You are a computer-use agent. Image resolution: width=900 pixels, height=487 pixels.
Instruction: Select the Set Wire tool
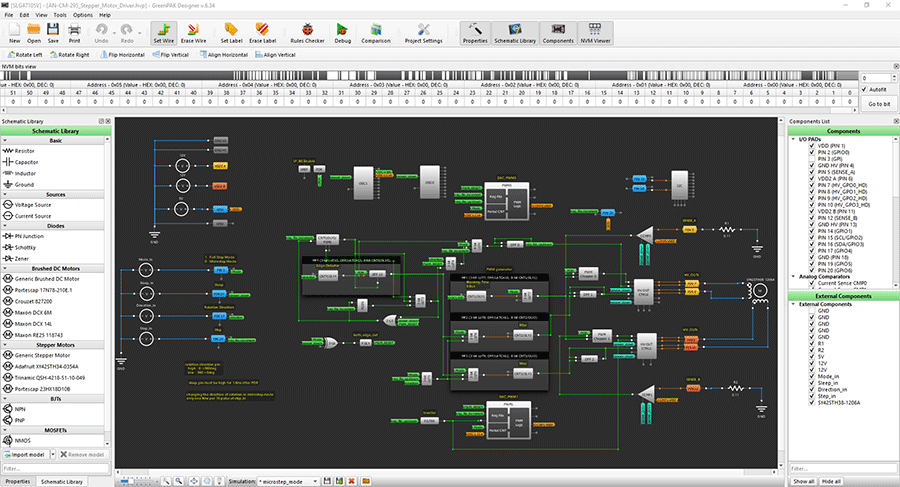coord(162,32)
